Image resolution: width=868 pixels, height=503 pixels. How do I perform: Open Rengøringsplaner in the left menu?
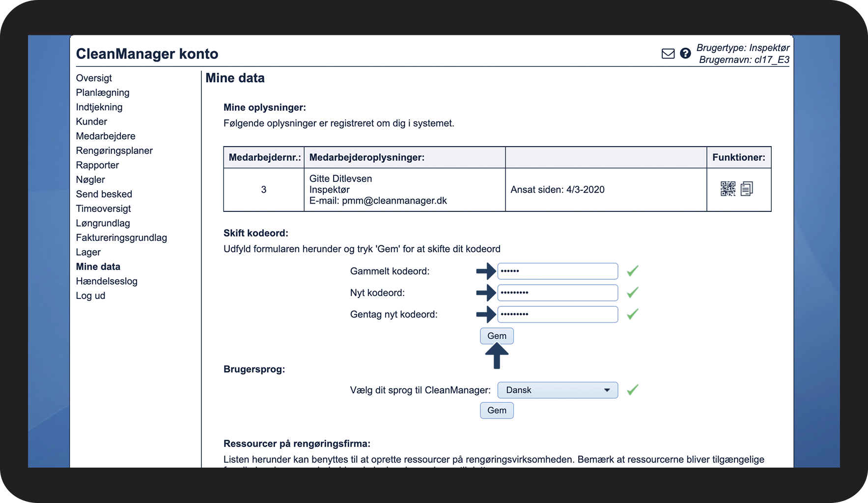pyautogui.click(x=114, y=150)
